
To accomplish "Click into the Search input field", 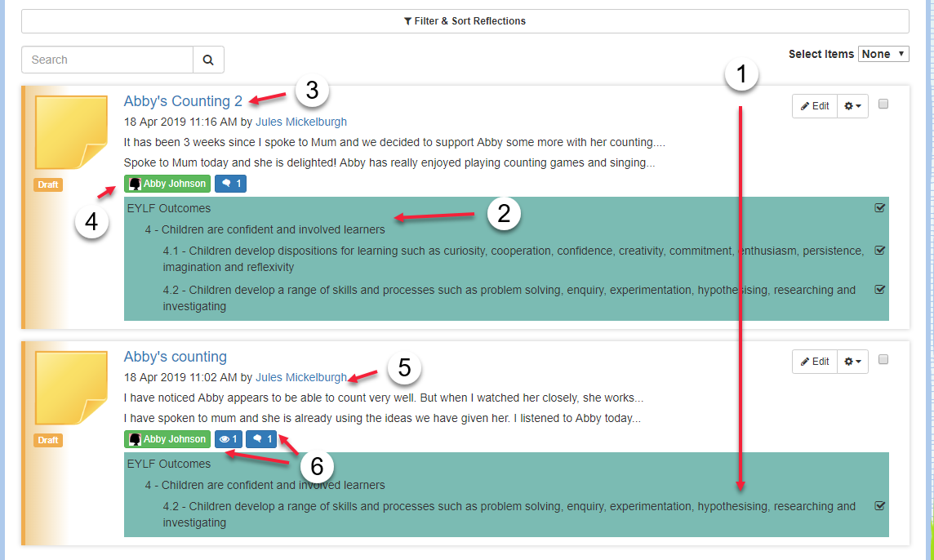I will click(107, 60).
